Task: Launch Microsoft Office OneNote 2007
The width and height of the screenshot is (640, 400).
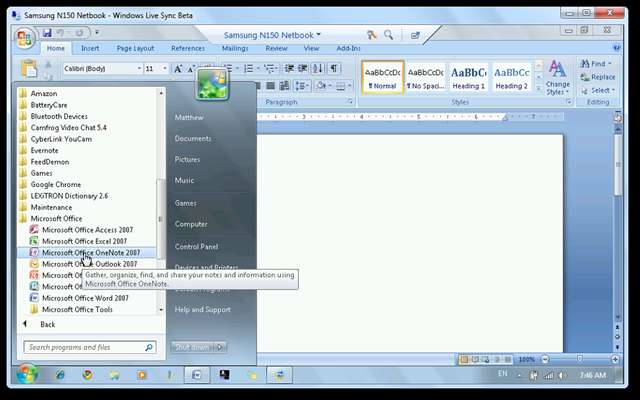Action: click(x=86, y=253)
